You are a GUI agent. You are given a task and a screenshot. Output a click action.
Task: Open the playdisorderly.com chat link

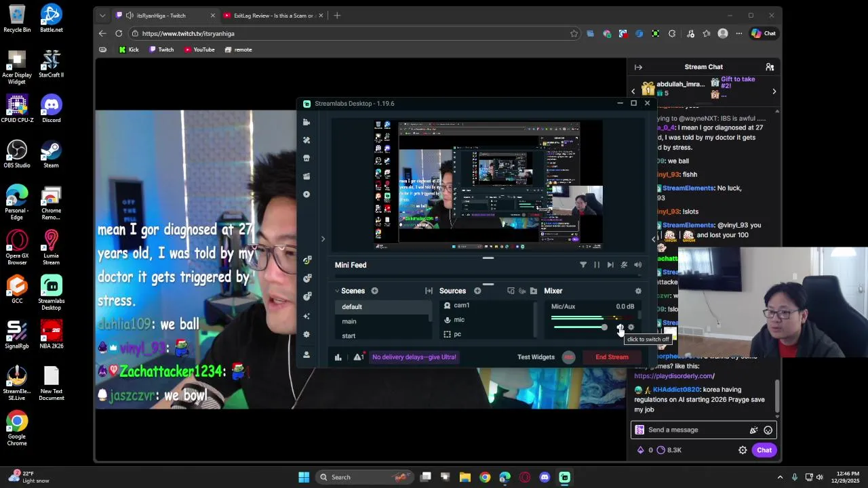coord(674,376)
